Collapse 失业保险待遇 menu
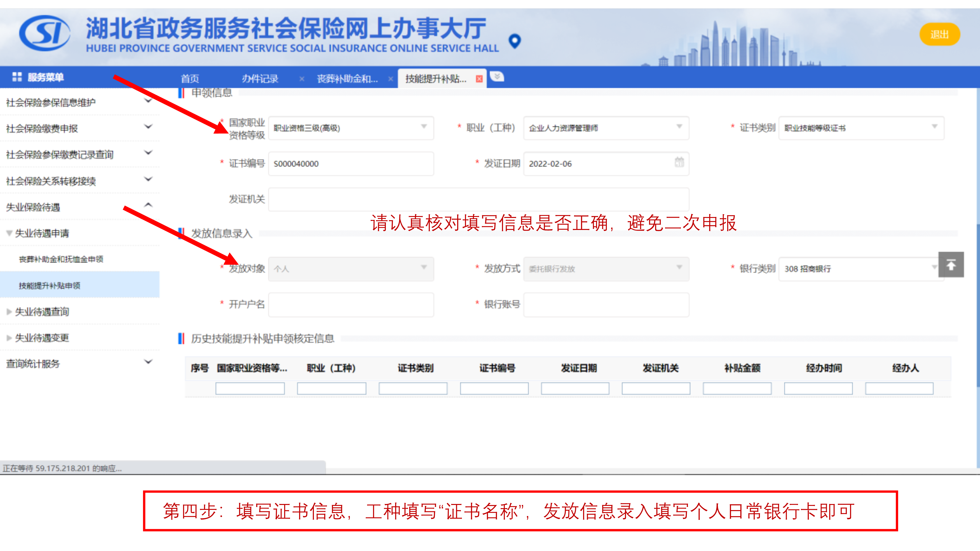The height and width of the screenshot is (551, 980). (80, 207)
